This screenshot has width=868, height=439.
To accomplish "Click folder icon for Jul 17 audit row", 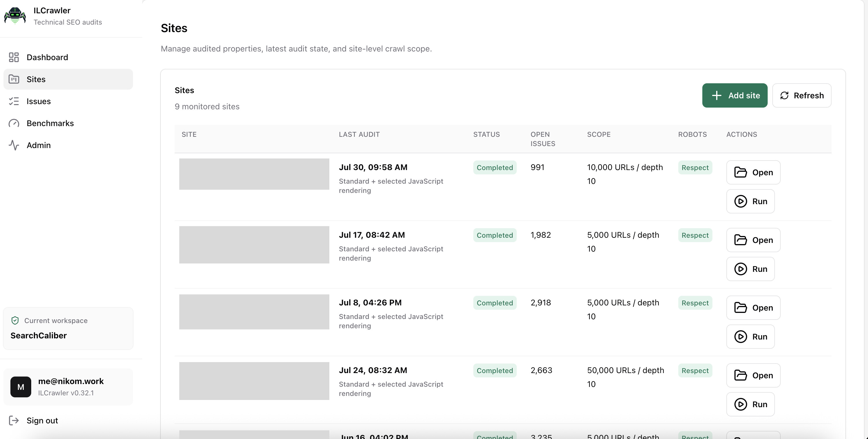I will click(x=740, y=240).
